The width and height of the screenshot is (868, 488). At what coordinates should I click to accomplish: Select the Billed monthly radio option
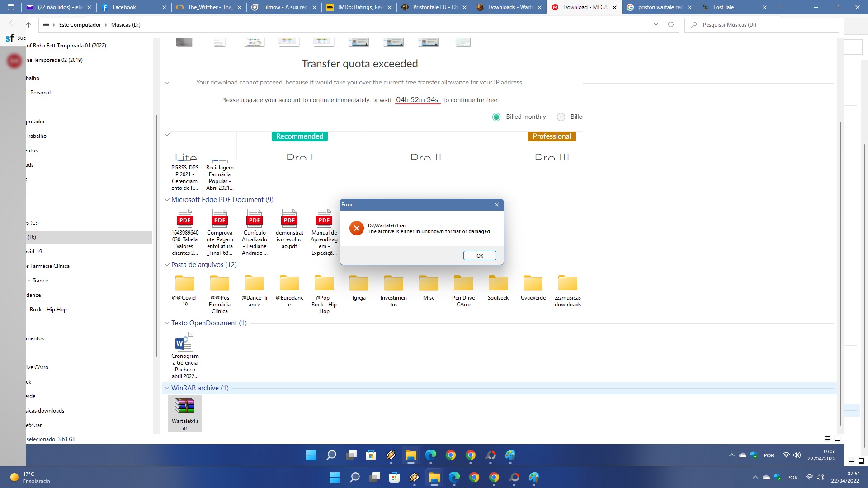(x=496, y=117)
